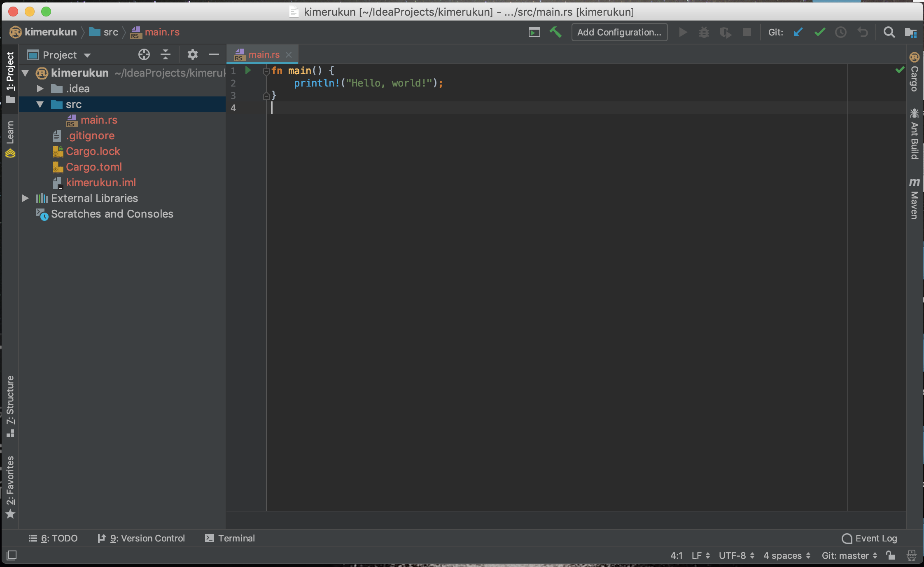
Task: Click Add Configuration button
Action: pos(619,32)
